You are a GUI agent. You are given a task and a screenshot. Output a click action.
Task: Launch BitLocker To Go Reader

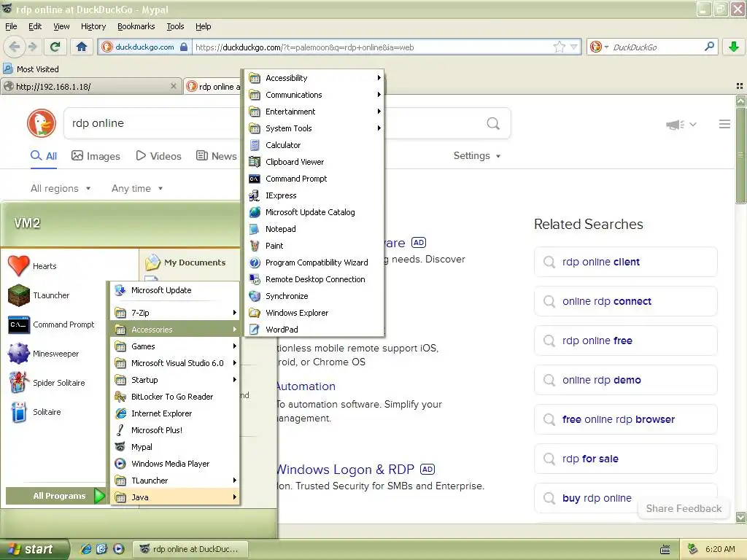[x=175, y=396]
